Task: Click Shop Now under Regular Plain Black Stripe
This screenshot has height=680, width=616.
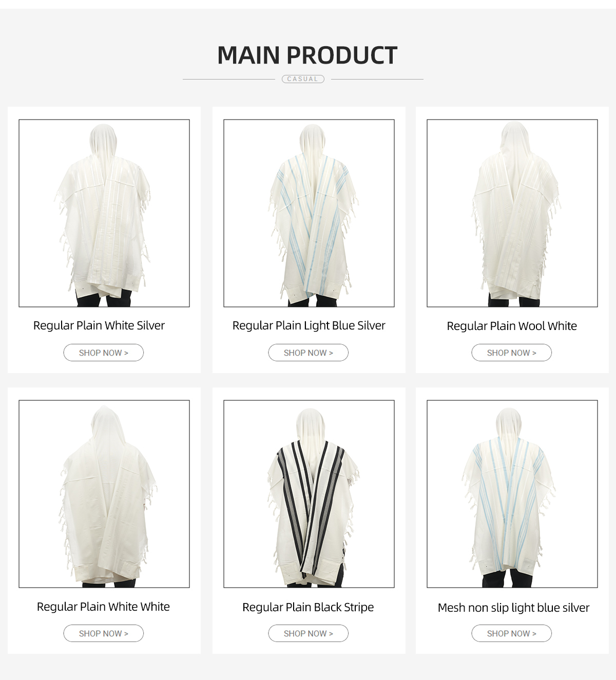Action: pyautogui.click(x=309, y=633)
